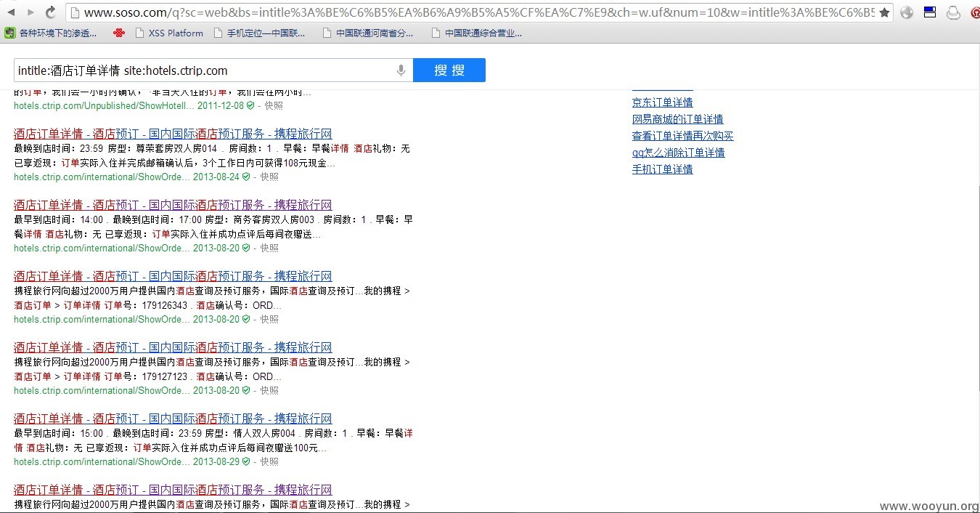Click related search qq怎么消除订单详情
Screen dimensions: 980x513
click(678, 153)
